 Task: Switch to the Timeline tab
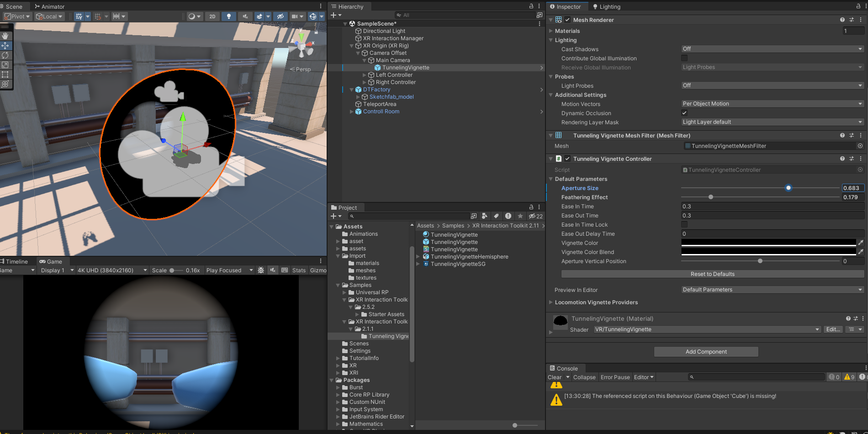point(14,261)
